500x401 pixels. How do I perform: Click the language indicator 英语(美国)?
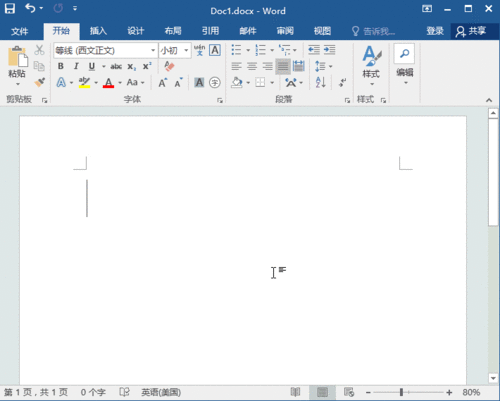click(x=161, y=392)
